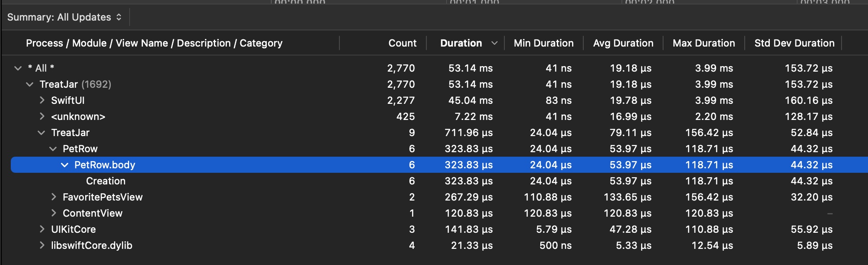Expand the FavoritePetsView row
868x265 pixels.
tap(53, 197)
